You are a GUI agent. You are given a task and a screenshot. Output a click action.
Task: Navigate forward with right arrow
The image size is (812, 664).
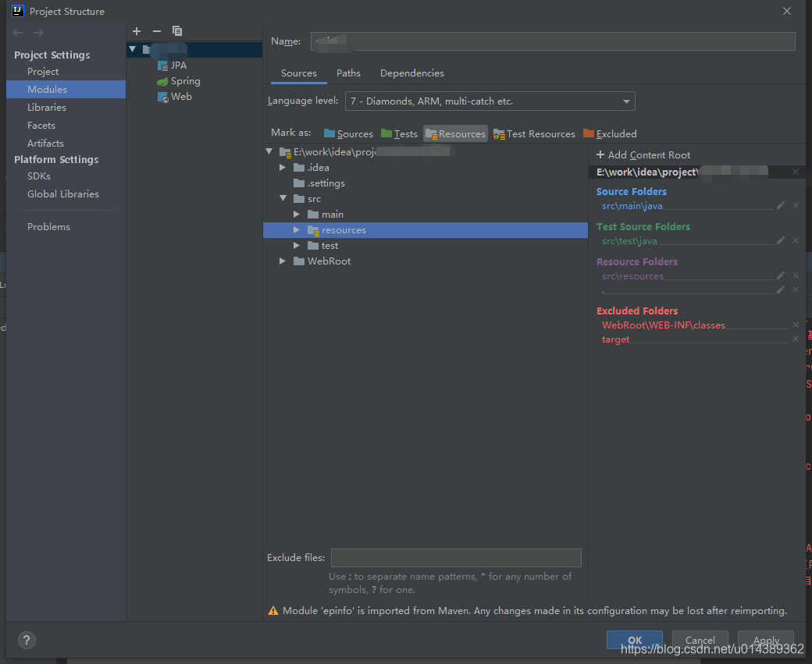[38, 33]
